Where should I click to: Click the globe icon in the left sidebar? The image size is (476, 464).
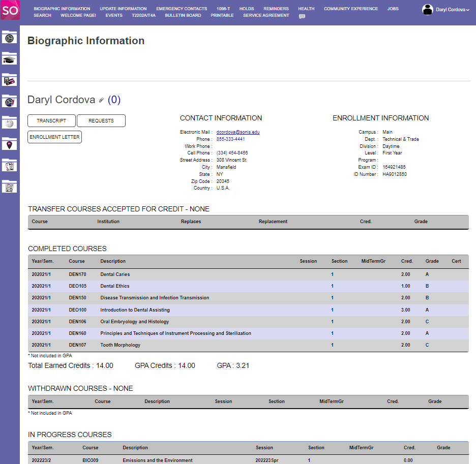[x=9, y=122]
